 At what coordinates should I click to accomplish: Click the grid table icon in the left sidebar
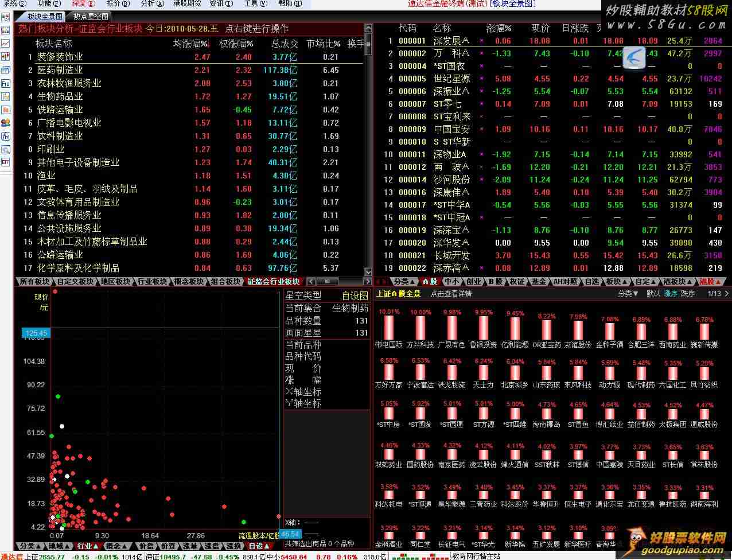point(6,30)
